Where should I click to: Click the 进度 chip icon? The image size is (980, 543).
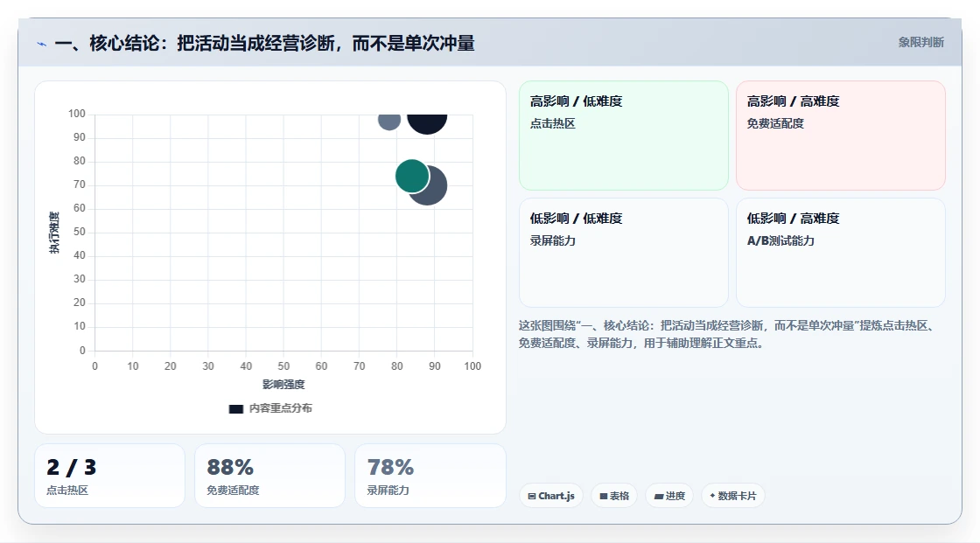pyautogui.click(x=659, y=496)
